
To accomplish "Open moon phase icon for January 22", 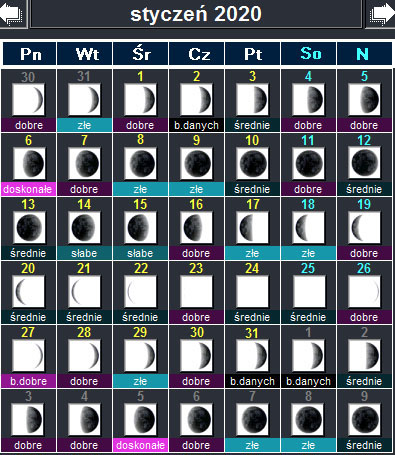I will click(140, 291).
